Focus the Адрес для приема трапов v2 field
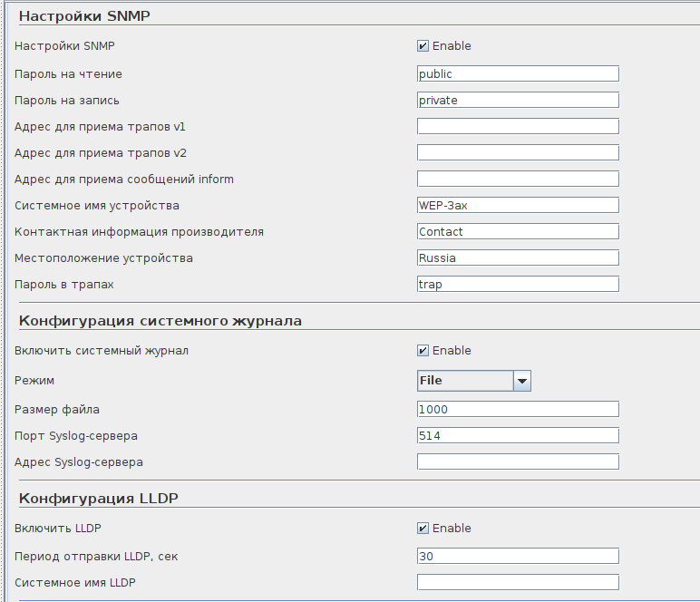Image resolution: width=700 pixels, height=602 pixels. [518, 152]
